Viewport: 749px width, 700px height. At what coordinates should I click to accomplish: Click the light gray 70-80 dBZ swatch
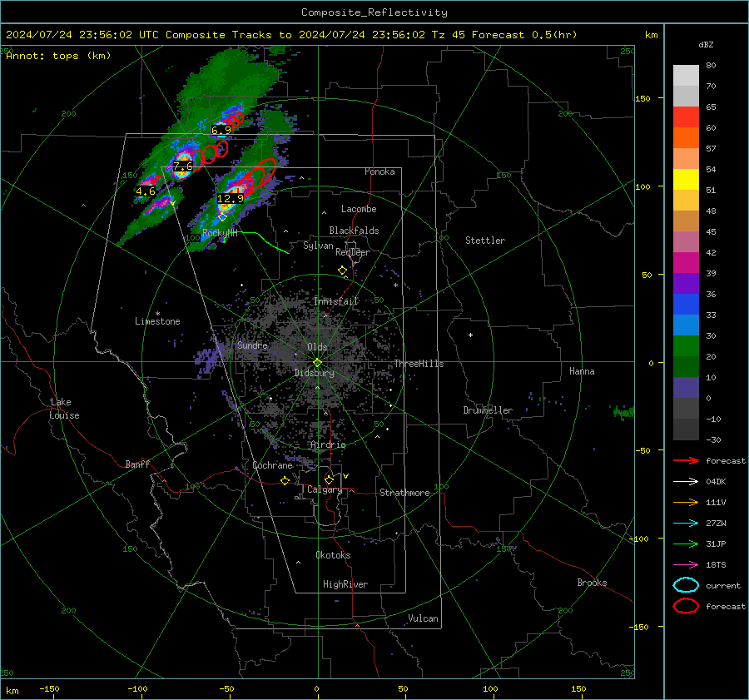pyautogui.click(x=686, y=76)
